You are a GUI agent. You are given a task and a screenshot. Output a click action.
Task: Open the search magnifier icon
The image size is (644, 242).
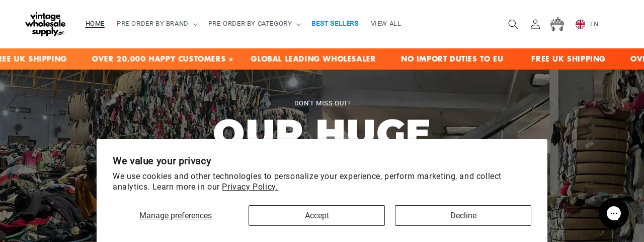[513, 24]
